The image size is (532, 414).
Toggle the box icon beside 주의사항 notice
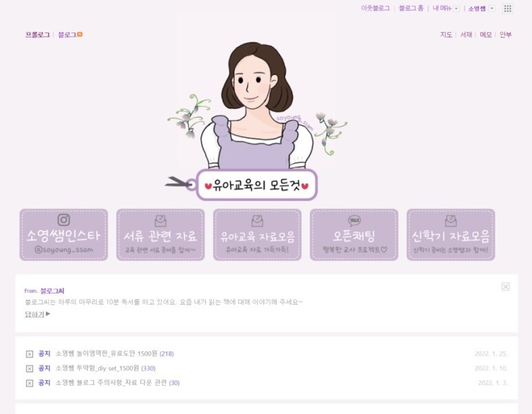(30, 383)
